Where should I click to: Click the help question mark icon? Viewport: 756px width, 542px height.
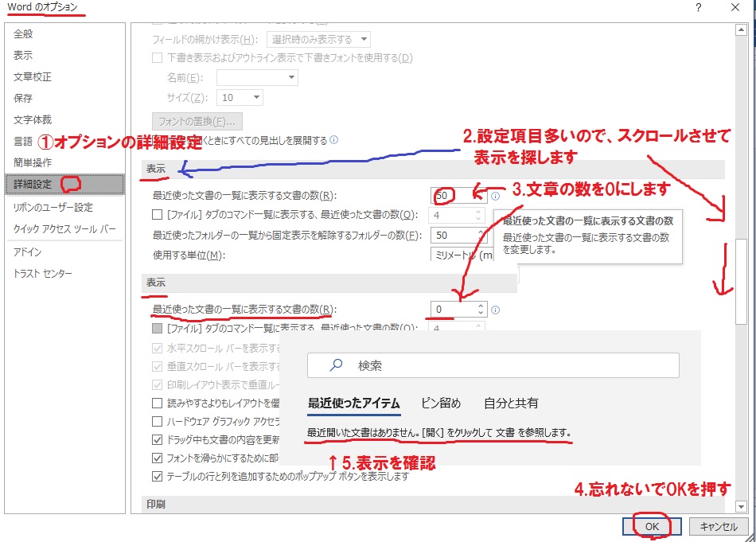[698, 8]
